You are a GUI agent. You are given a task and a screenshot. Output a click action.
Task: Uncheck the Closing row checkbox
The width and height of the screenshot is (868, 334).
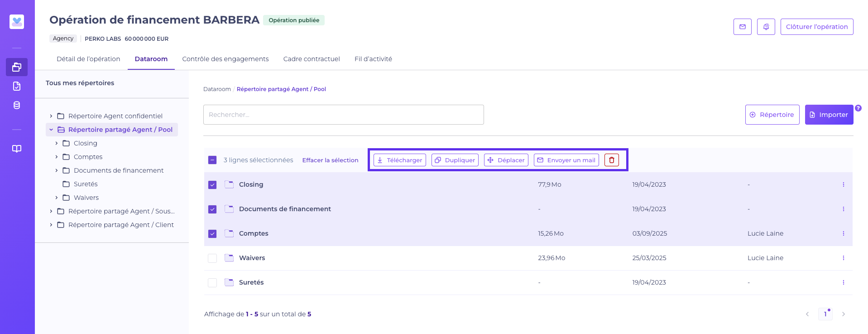212,185
